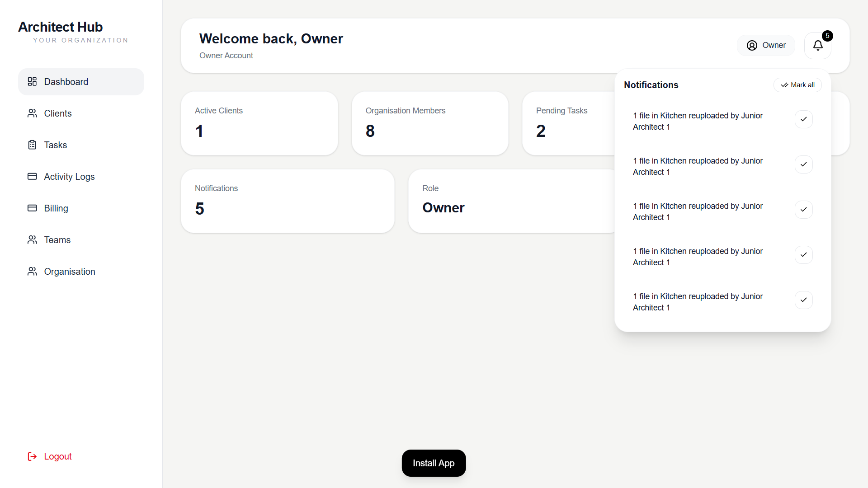Screen dimensions: 868x488
Task: Click the Notifications stat card showing 5
Action: click(288, 201)
